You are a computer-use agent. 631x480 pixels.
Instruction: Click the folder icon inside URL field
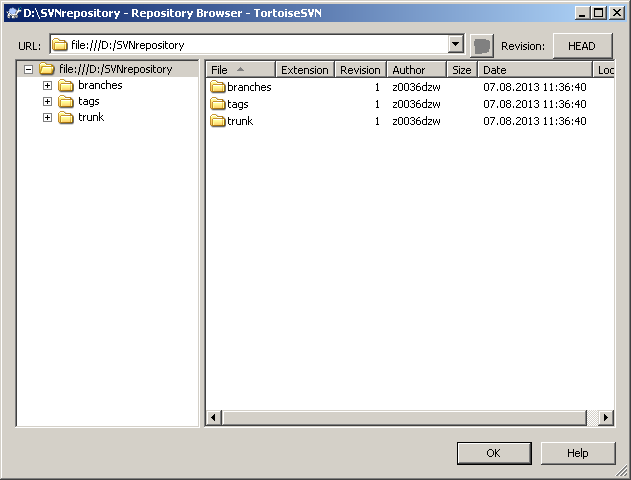(60, 45)
